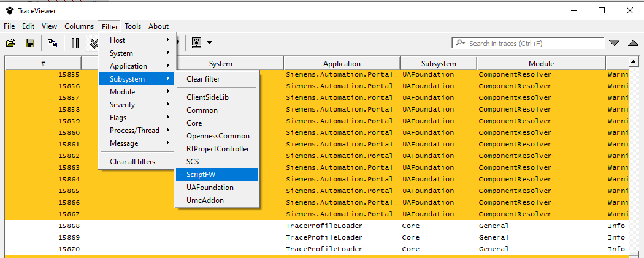
Task: Click the Open file folder icon
Action: click(10, 43)
